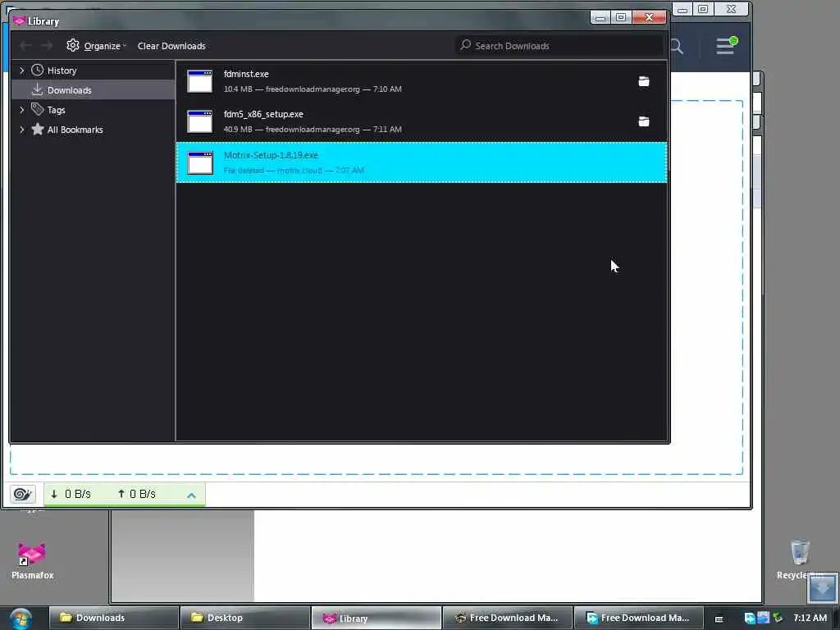
Task: Expand the speed panel chevron
Action: [191, 495]
